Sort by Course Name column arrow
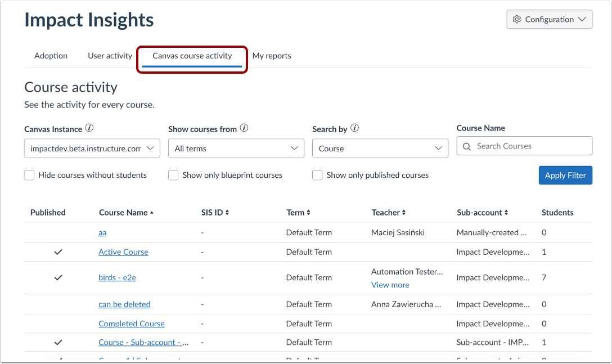This screenshot has height=364, width=612. (152, 213)
